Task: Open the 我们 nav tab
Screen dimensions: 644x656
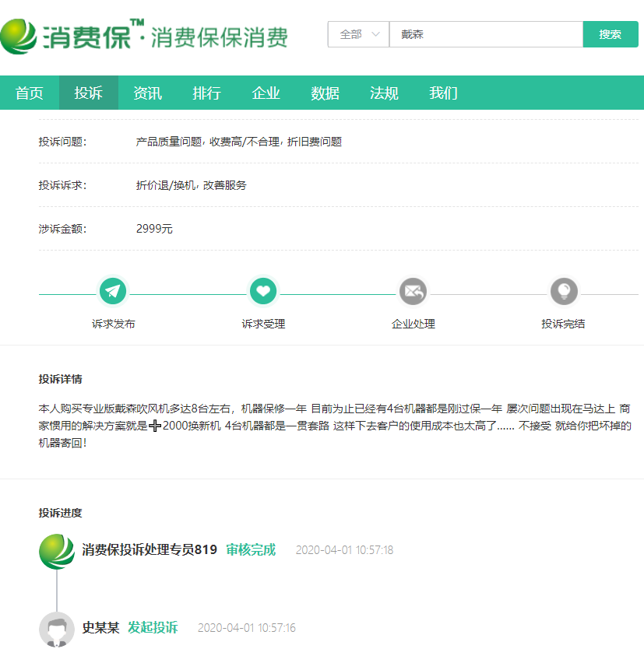Action: point(443,93)
